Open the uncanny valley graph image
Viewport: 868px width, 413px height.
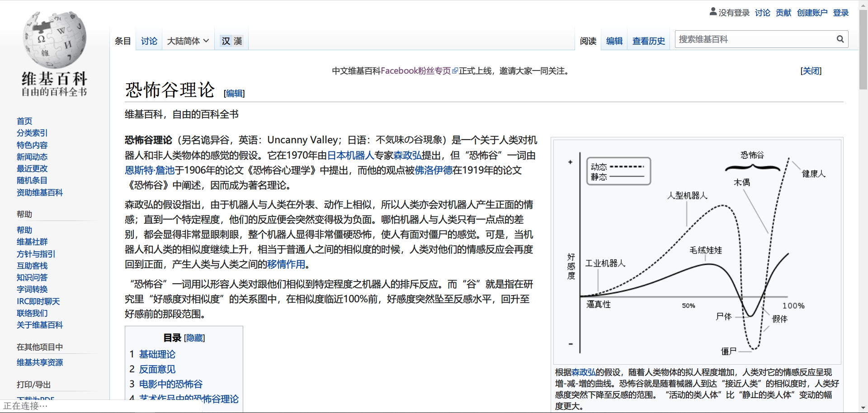[x=697, y=252]
